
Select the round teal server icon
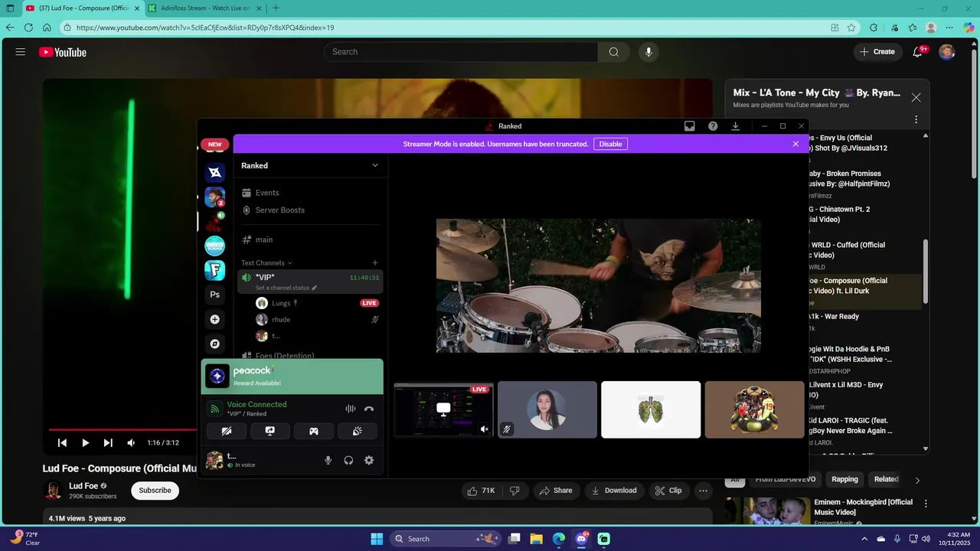[214, 246]
